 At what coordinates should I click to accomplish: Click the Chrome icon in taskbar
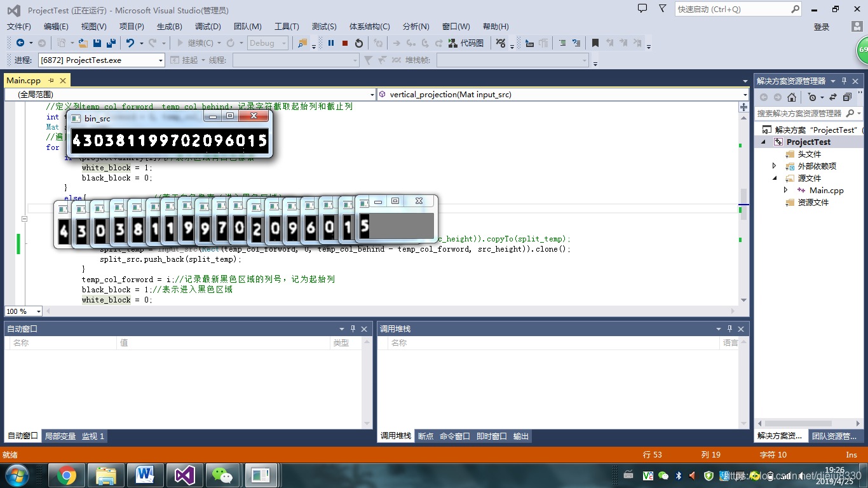point(67,475)
